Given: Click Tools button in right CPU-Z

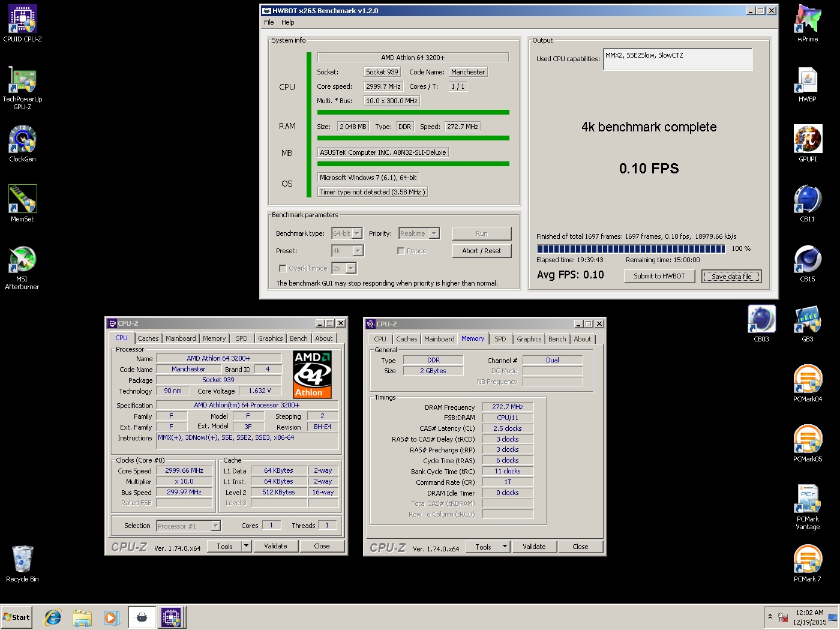Looking at the screenshot, I should click(x=484, y=547).
